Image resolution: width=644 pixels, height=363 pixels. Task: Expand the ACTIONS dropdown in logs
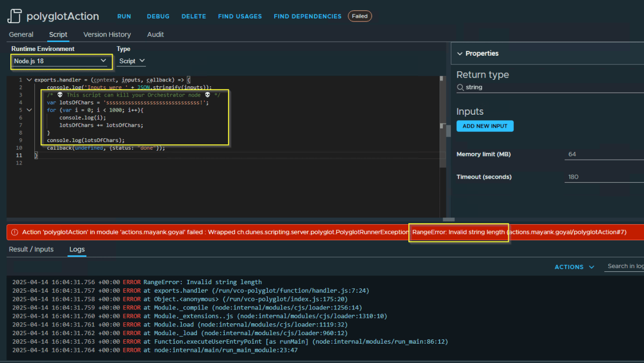point(574,267)
